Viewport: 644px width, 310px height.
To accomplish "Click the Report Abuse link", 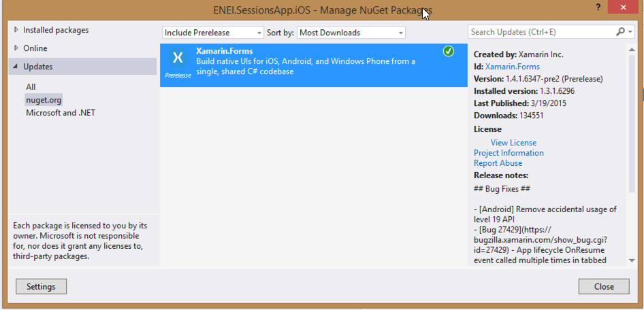I will point(498,163).
